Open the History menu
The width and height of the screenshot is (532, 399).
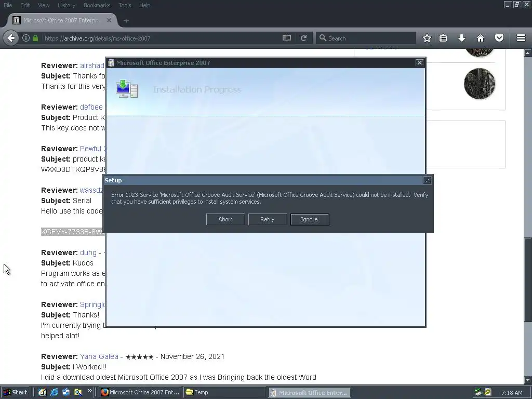[x=66, y=5]
